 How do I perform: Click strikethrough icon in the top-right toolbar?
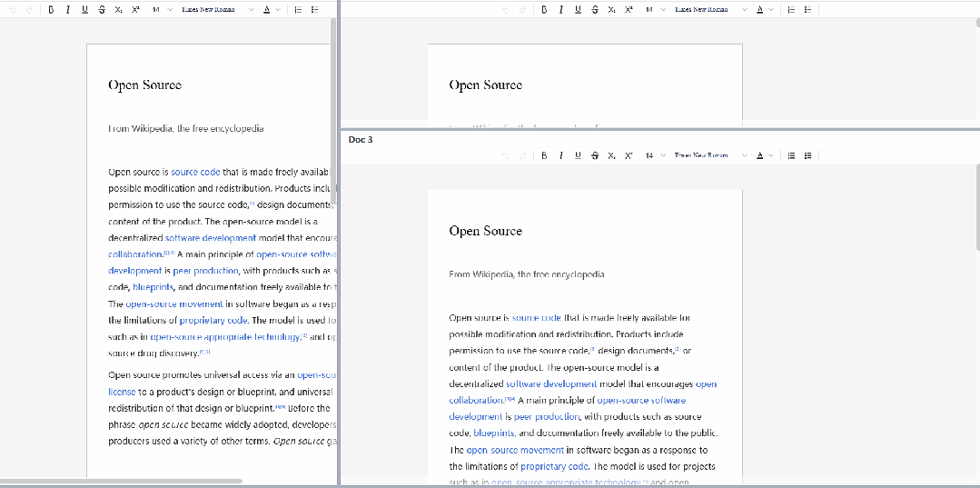tap(594, 9)
